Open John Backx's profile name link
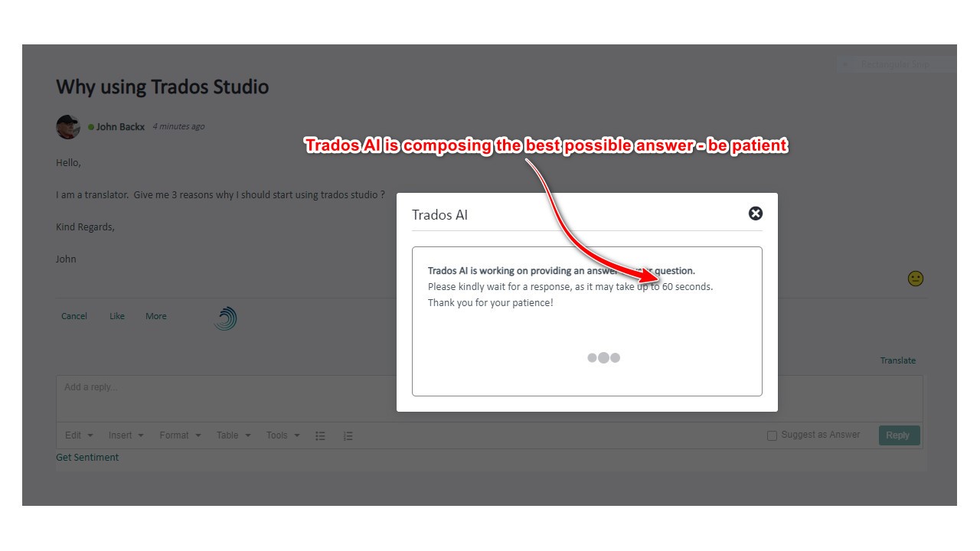 [x=120, y=127]
